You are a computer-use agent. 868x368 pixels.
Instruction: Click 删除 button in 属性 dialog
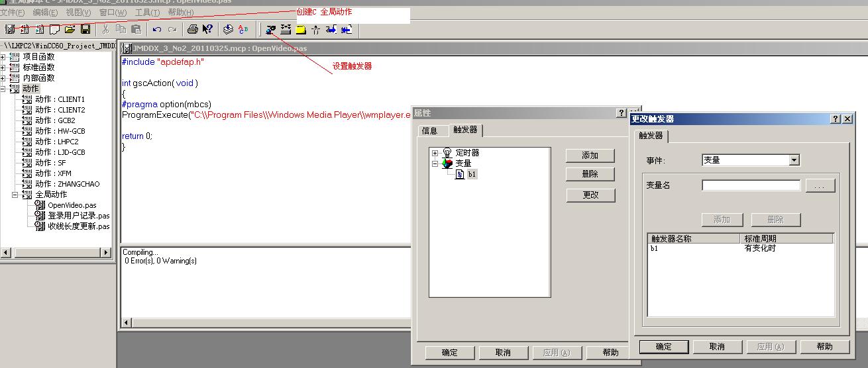pos(590,174)
